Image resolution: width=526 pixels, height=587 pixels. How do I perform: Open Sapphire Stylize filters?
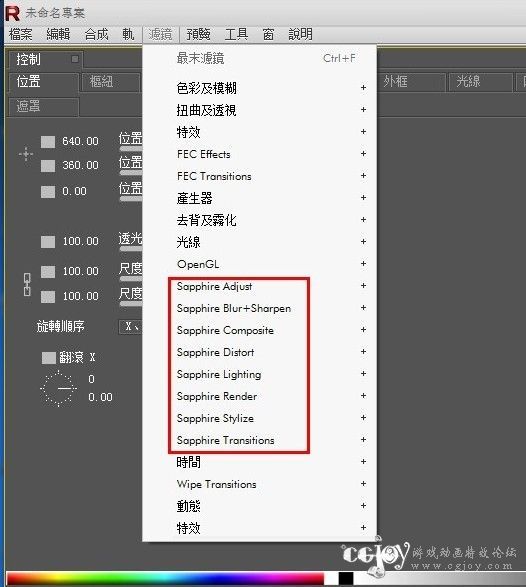[x=259, y=418]
